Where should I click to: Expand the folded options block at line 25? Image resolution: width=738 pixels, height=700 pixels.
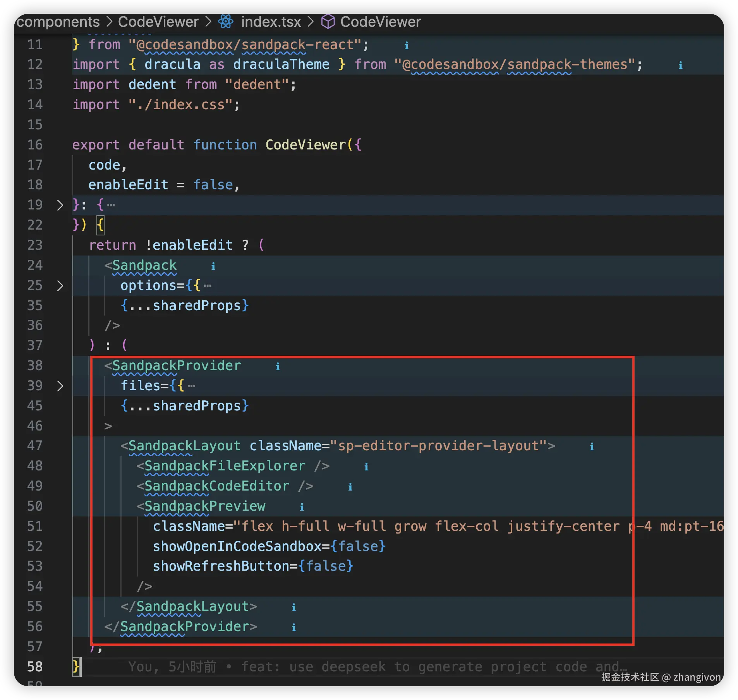[60, 285]
